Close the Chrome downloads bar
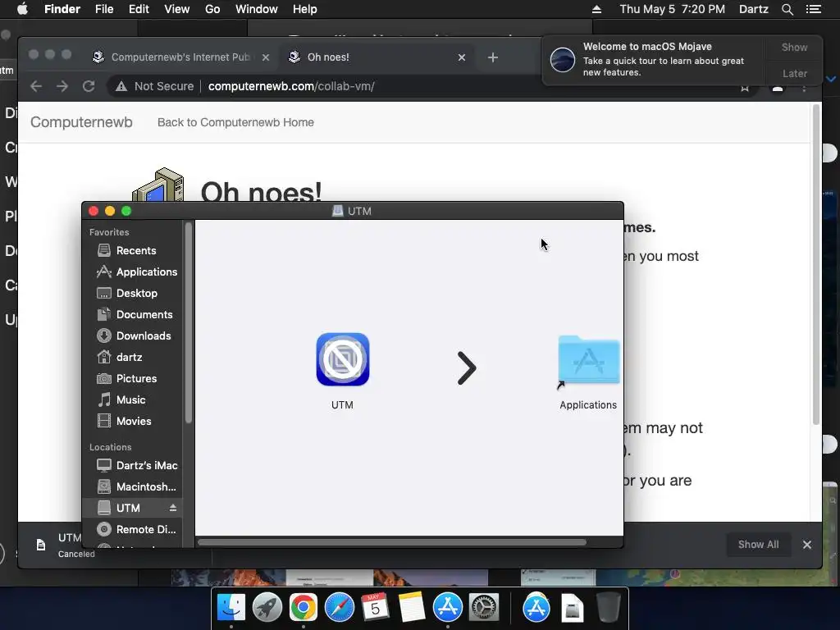Image resolution: width=840 pixels, height=630 pixels. click(x=807, y=545)
